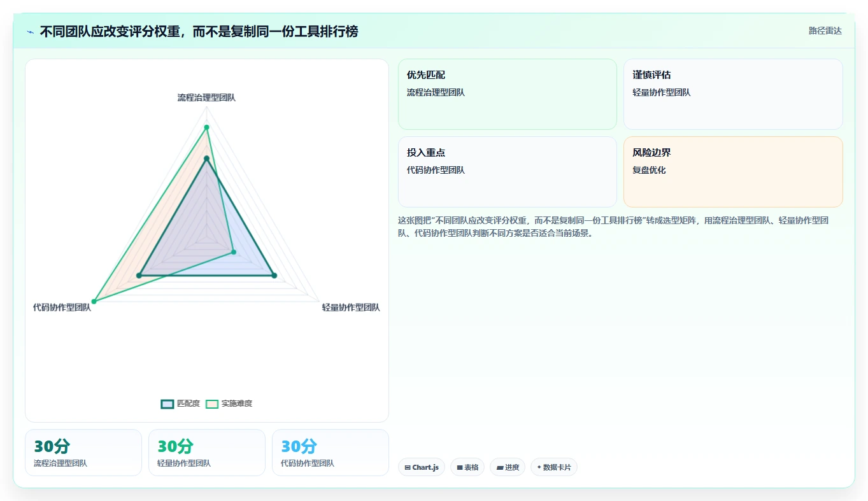This screenshot has height=501, width=868.
Task: Click 实施难度 data point on 流程治理型团队 axis
Action: 206,127
